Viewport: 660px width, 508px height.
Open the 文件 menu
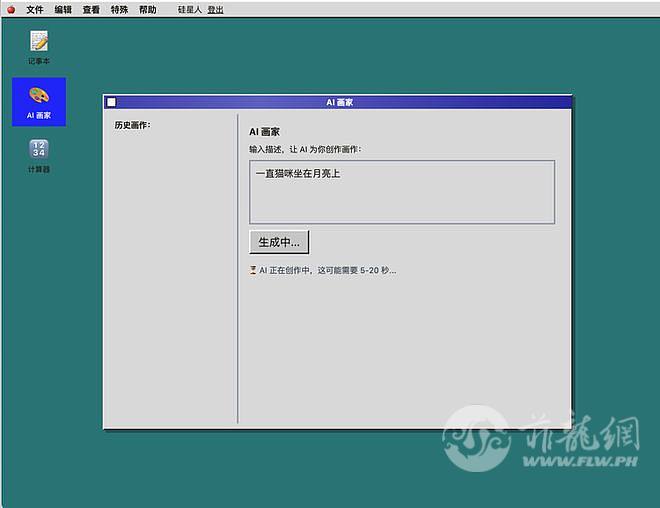pyautogui.click(x=35, y=9)
